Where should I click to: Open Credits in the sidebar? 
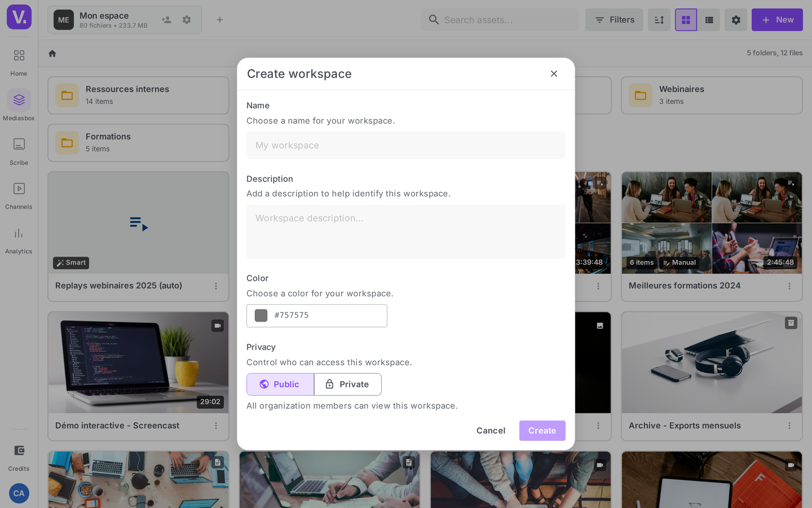pos(19,457)
